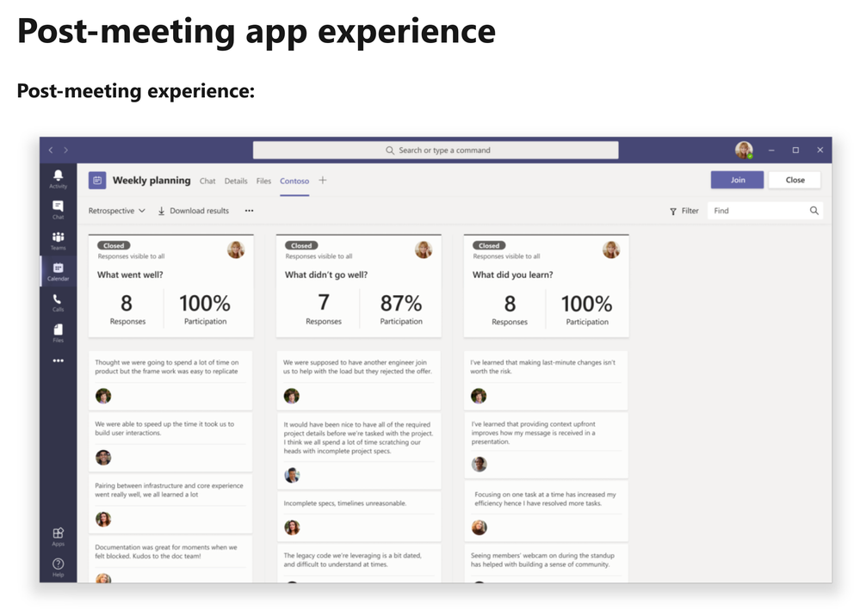Image resolution: width=860 pixels, height=616 pixels.
Task: Expand the Retrospective dropdown
Action: [117, 211]
